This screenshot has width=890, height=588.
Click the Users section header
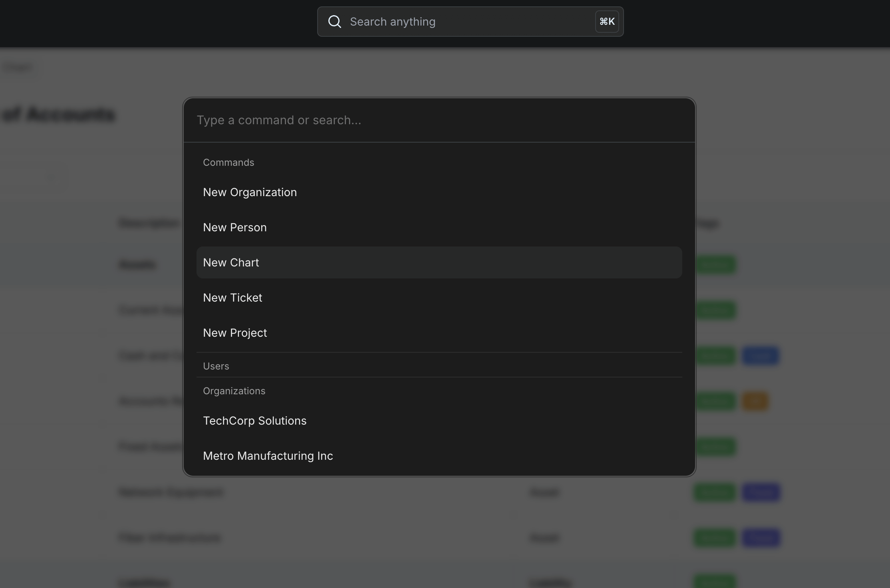click(216, 366)
